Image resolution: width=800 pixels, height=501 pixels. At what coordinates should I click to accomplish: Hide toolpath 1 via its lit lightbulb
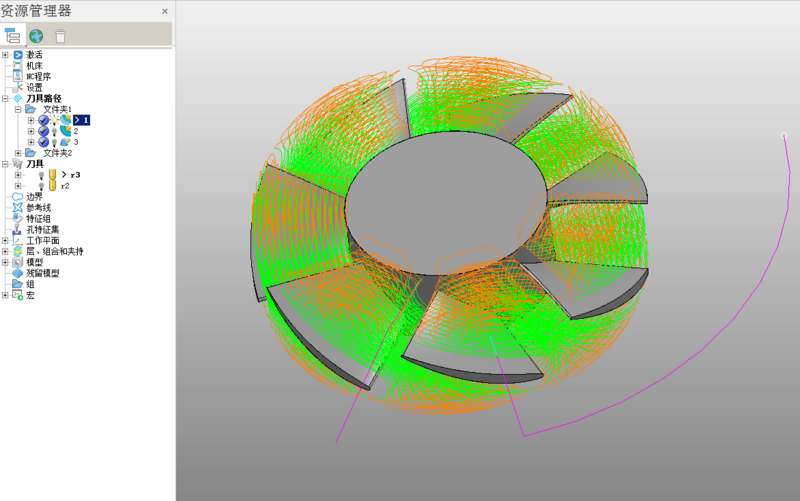click(x=55, y=120)
